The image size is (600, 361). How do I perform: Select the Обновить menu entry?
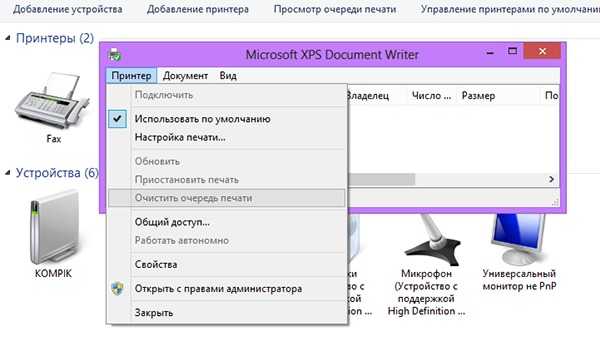click(x=227, y=161)
